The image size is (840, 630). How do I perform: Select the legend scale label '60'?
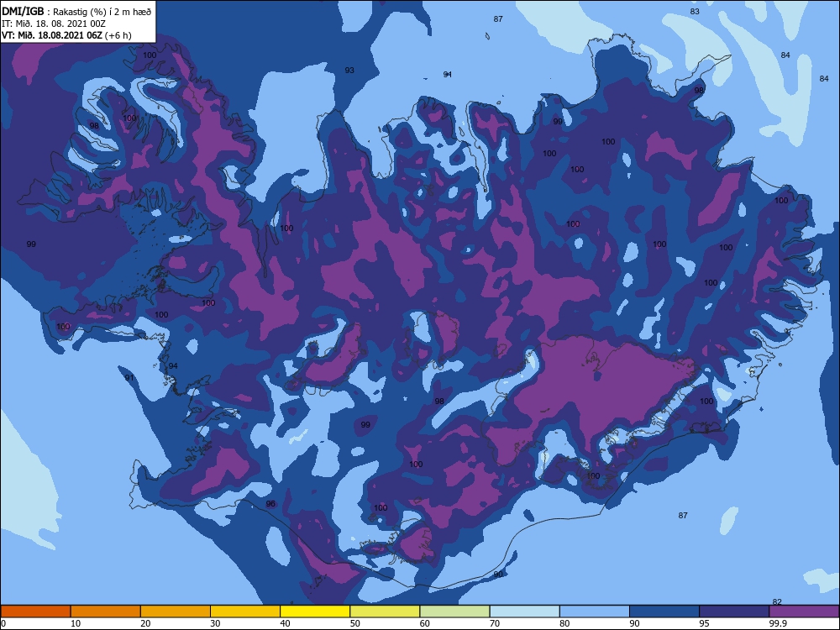point(425,623)
